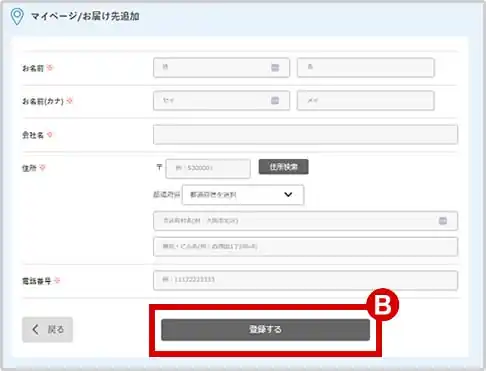Click the location pin icon in the header
This screenshot has width=486, height=371.
(x=17, y=16)
